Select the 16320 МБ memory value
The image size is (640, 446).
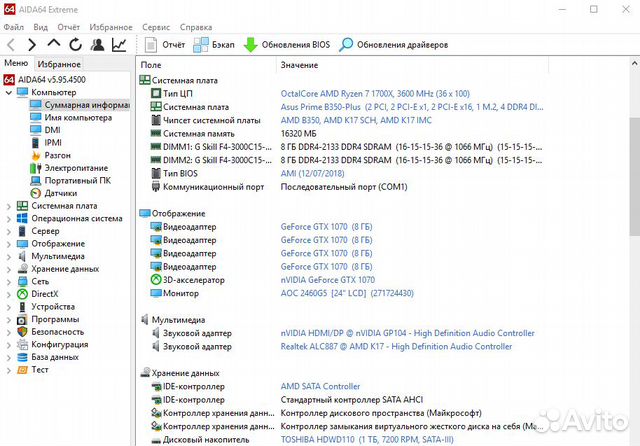tap(298, 134)
